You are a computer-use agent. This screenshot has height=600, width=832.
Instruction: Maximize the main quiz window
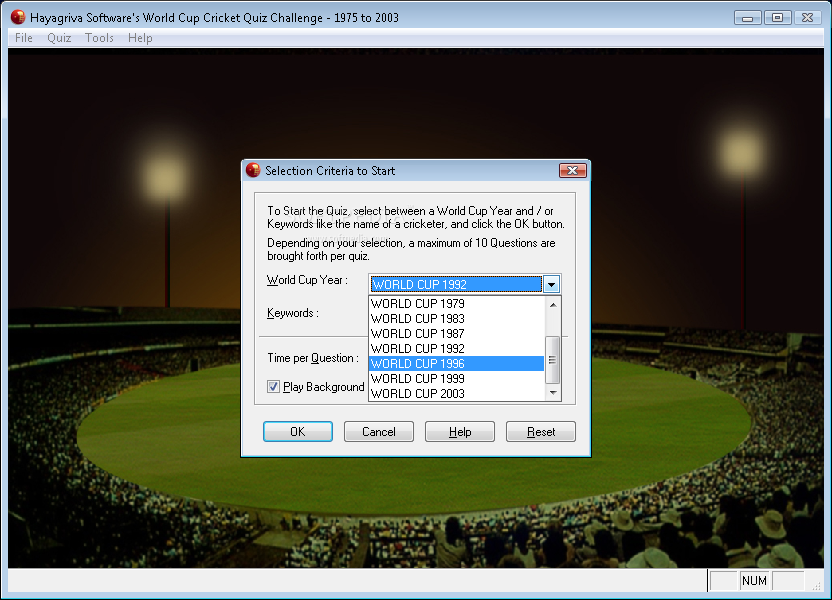pyautogui.click(x=777, y=18)
